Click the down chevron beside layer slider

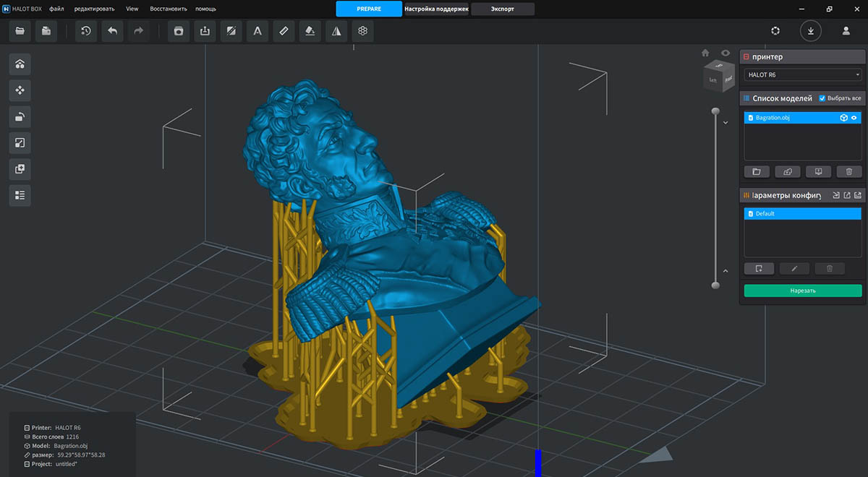click(726, 123)
